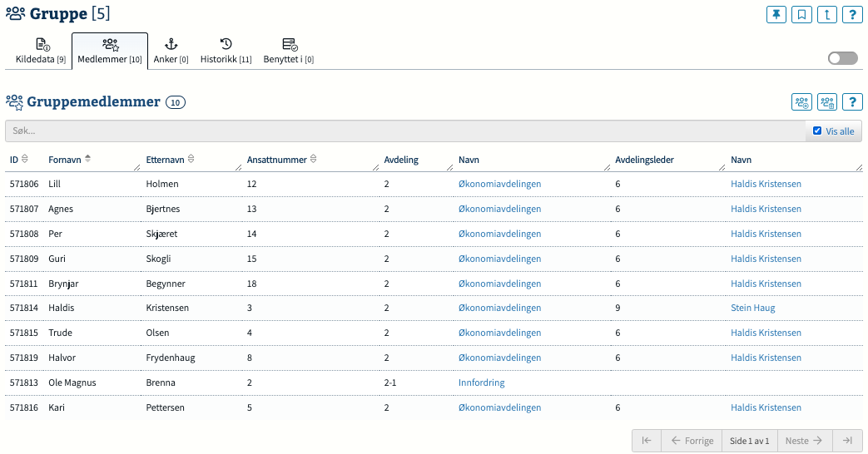This screenshot has width=868, height=454.
Task: Click the Avdeling column header
Action: pos(401,160)
